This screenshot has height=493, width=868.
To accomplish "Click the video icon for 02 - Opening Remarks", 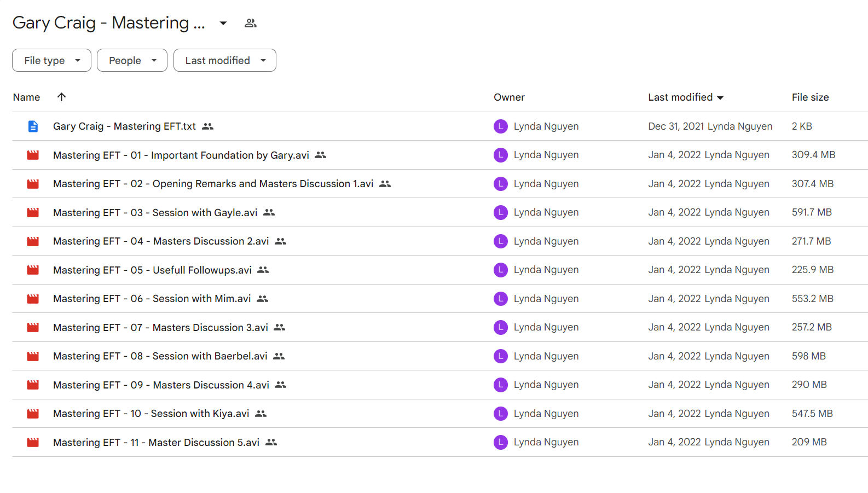I will point(33,184).
